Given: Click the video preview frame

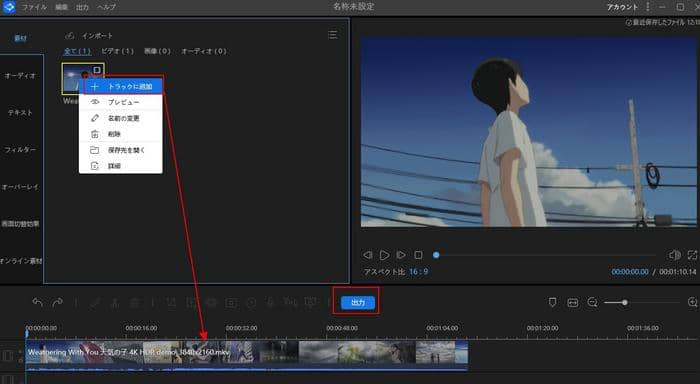Looking at the screenshot, I should 528,132.
